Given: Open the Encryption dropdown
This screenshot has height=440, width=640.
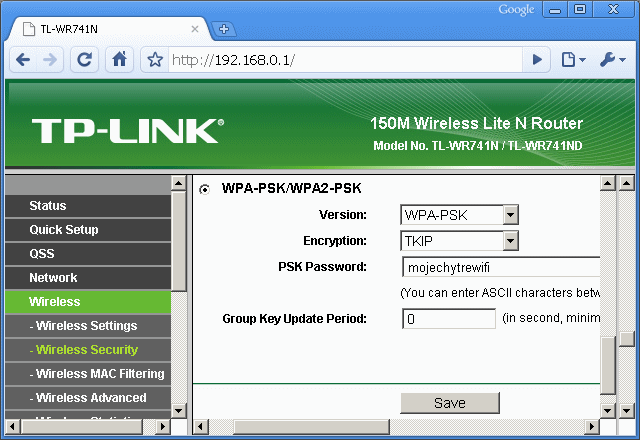Looking at the screenshot, I should click(x=459, y=241).
